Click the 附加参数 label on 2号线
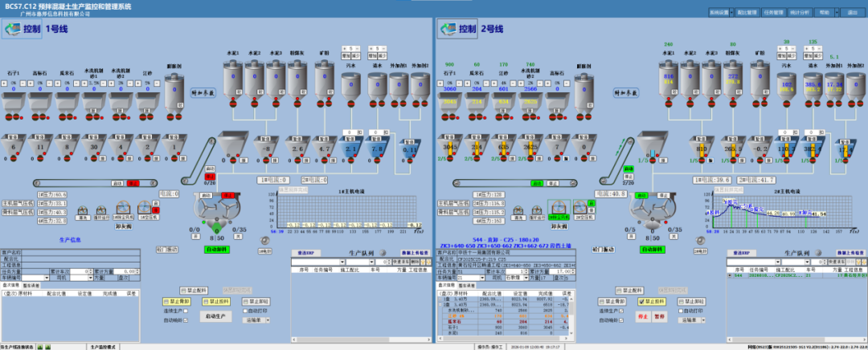868x350 pixels. click(627, 92)
